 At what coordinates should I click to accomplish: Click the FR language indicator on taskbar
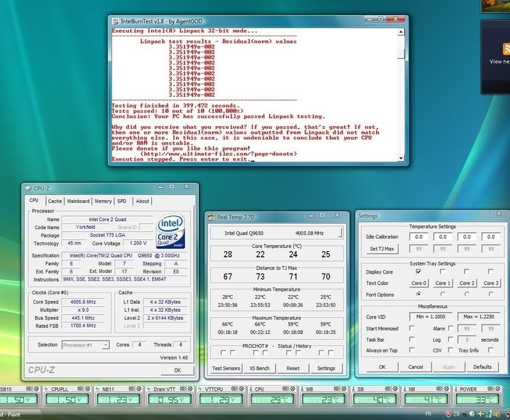[428, 414]
